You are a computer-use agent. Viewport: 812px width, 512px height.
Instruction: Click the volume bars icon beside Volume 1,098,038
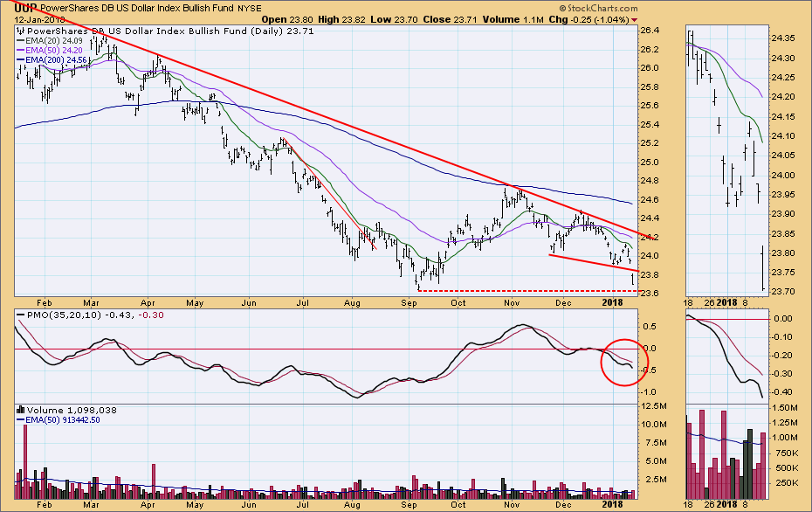(21, 410)
